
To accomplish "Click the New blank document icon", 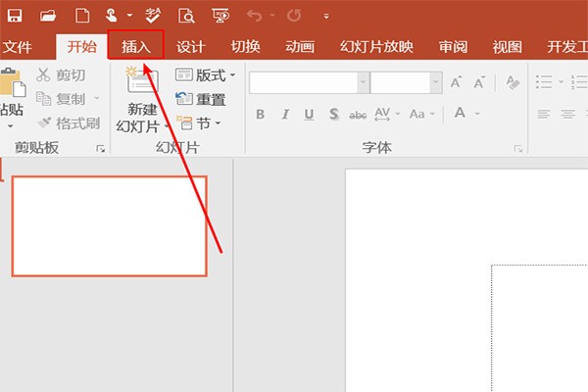I will (82, 16).
